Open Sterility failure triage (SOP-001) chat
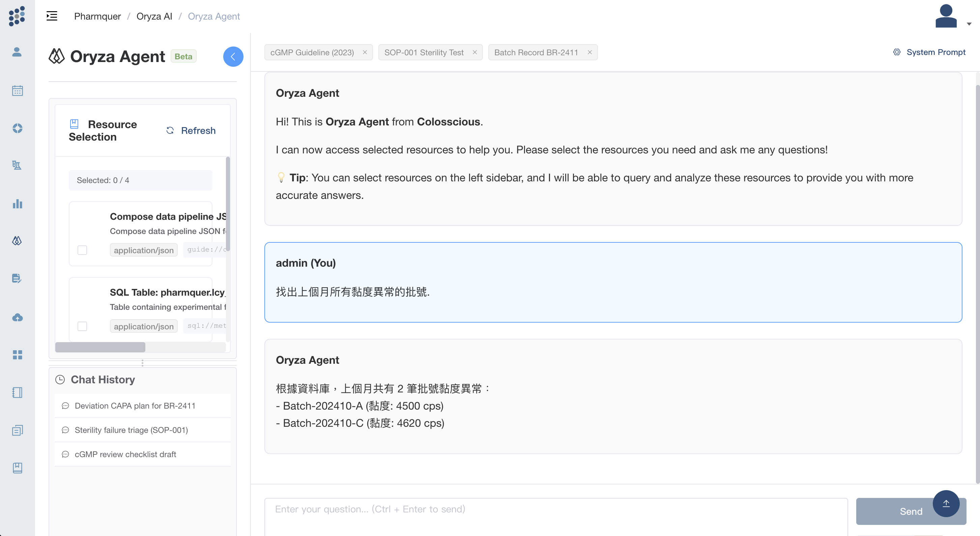980x536 pixels. point(131,430)
